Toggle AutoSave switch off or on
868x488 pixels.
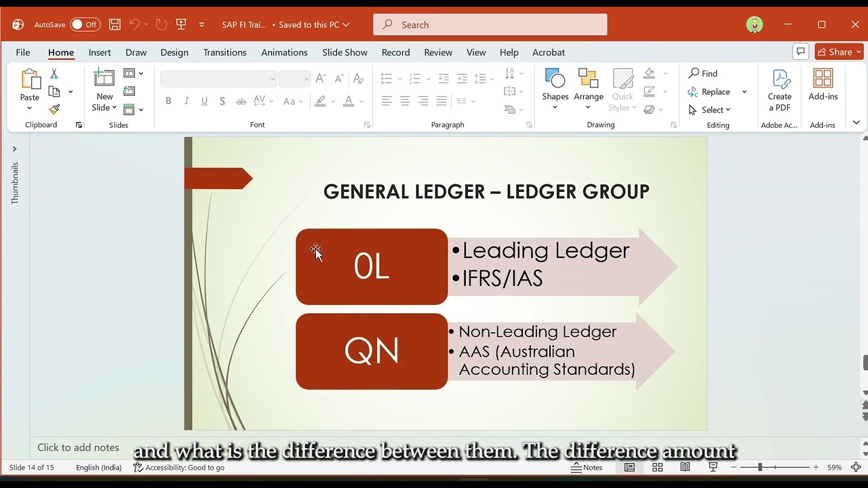pyautogui.click(x=85, y=24)
